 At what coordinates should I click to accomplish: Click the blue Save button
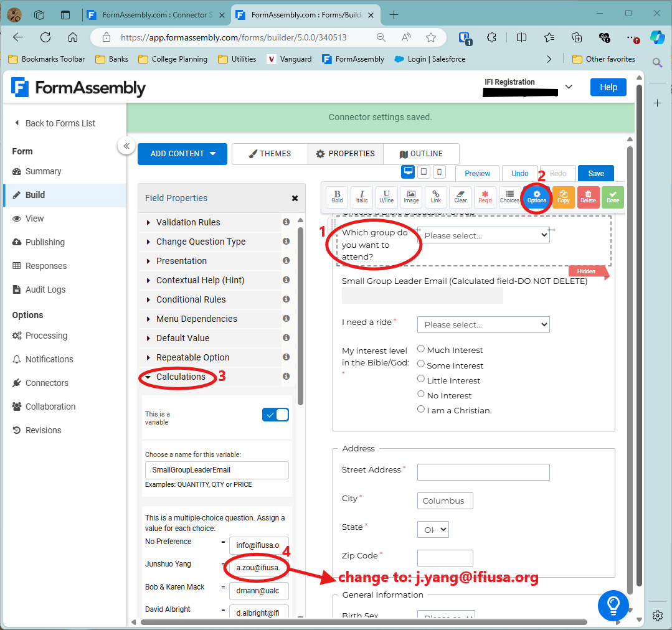tap(595, 174)
